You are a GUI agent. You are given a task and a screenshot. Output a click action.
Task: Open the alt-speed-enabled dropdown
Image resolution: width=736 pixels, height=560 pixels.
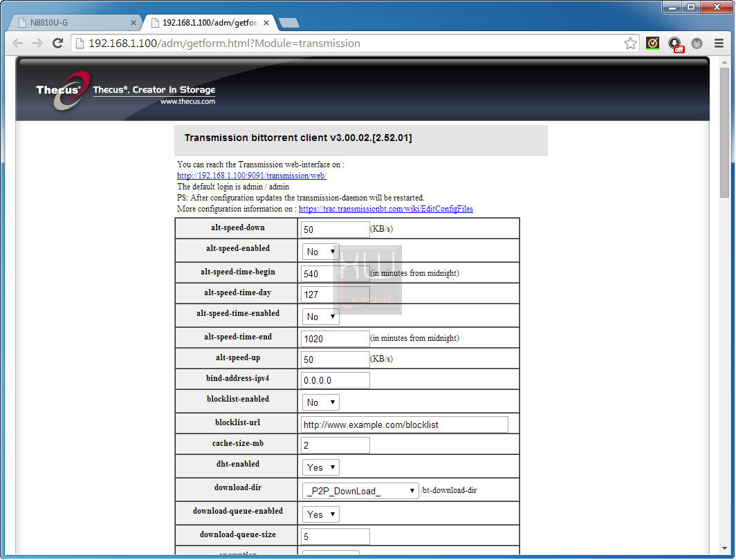320,252
